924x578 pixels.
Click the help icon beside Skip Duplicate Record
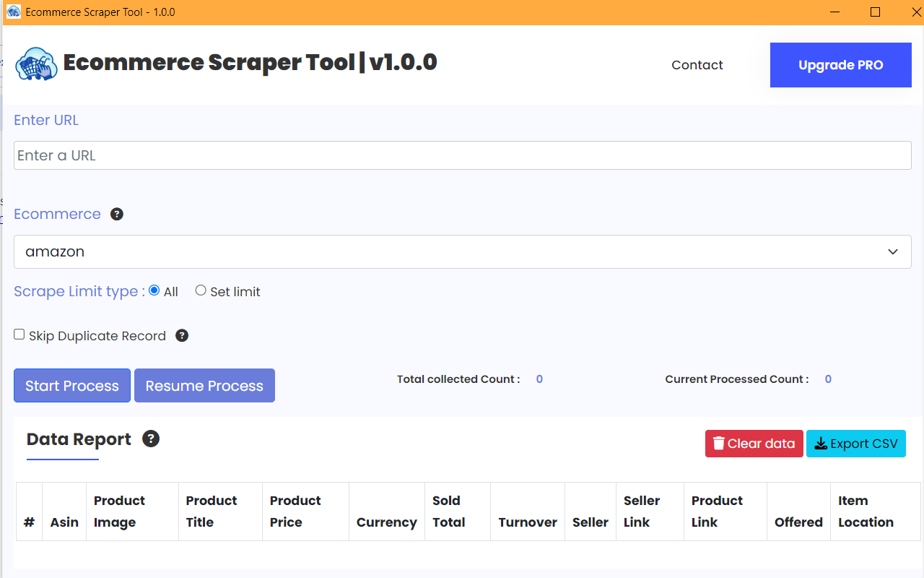[x=182, y=335]
